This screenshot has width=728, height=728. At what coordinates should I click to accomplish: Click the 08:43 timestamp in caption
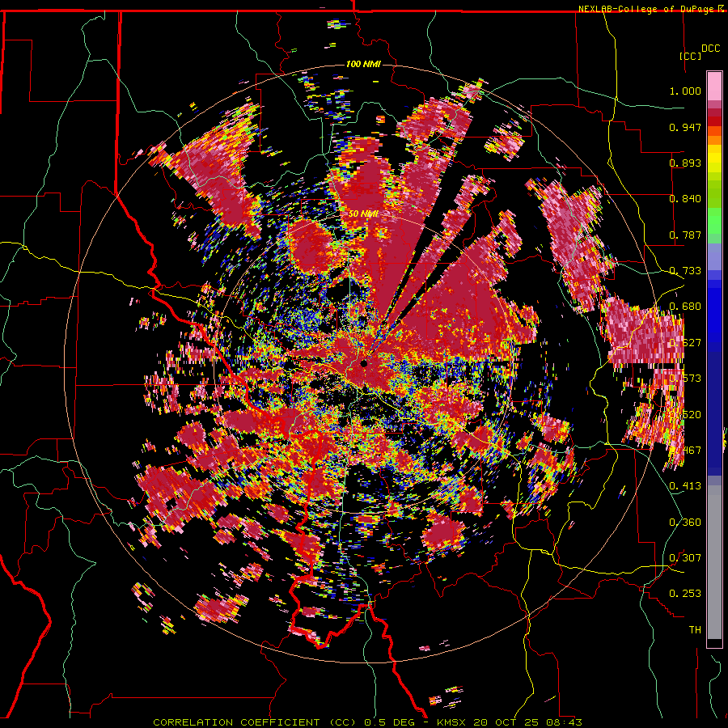tap(565, 722)
